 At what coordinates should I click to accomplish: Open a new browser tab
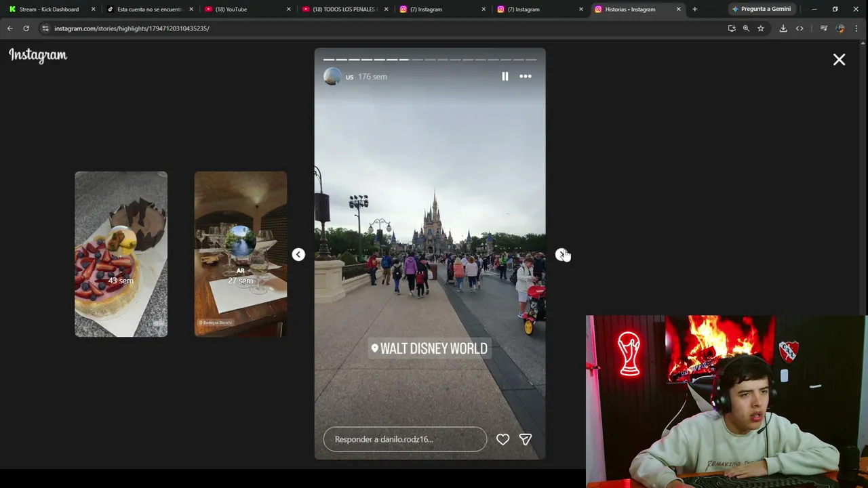point(694,9)
